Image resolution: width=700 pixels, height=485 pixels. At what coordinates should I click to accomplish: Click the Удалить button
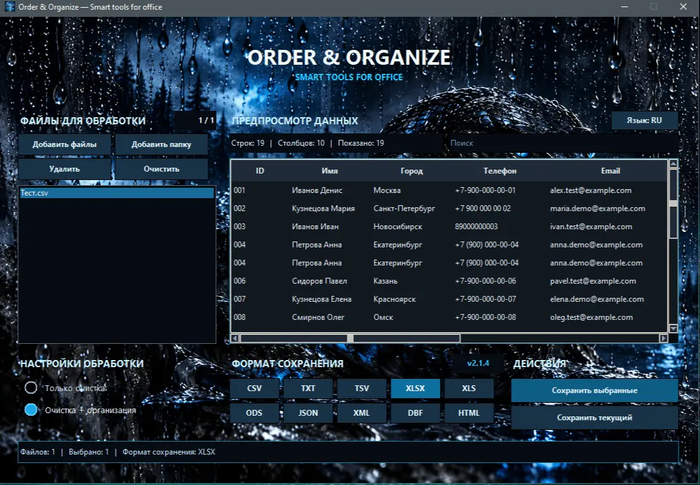[64, 169]
